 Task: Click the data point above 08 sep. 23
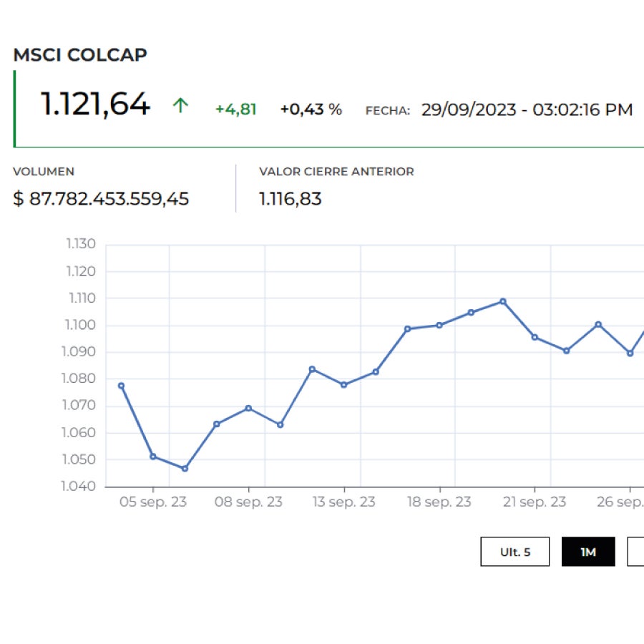(247, 407)
